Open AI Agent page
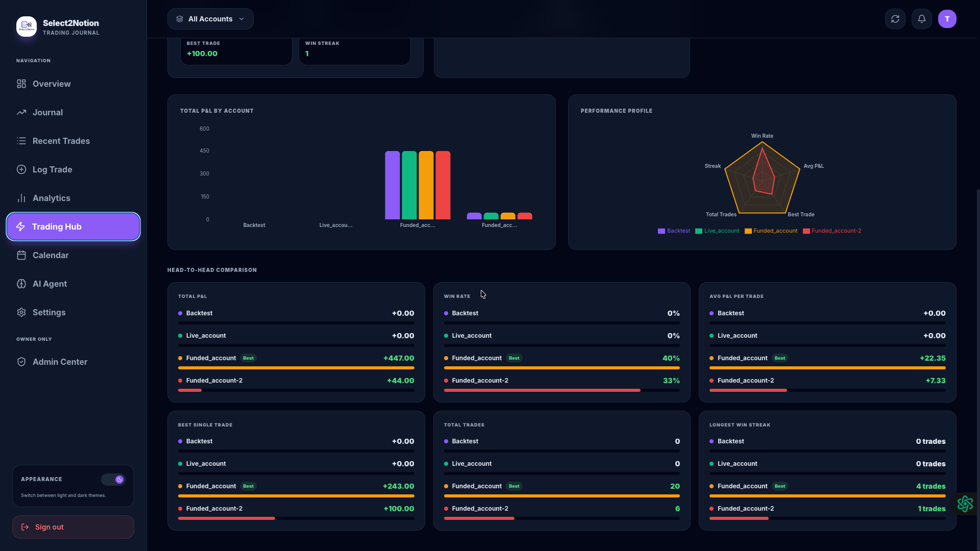The width and height of the screenshot is (980, 551). (x=73, y=284)
